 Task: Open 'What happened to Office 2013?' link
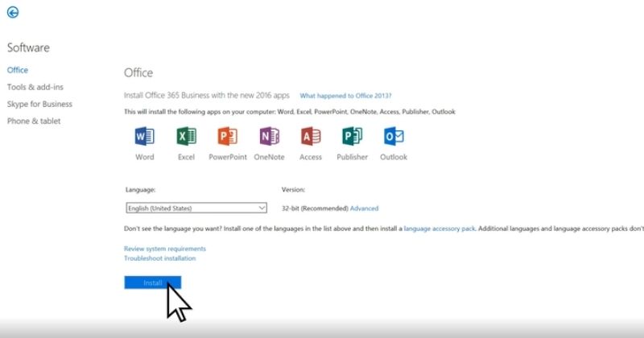coord(345,96)
